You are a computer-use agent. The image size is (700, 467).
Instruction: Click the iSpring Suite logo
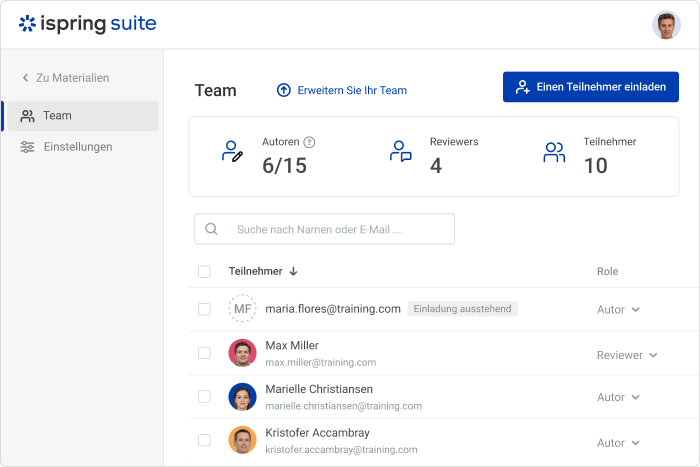point(88,23)
